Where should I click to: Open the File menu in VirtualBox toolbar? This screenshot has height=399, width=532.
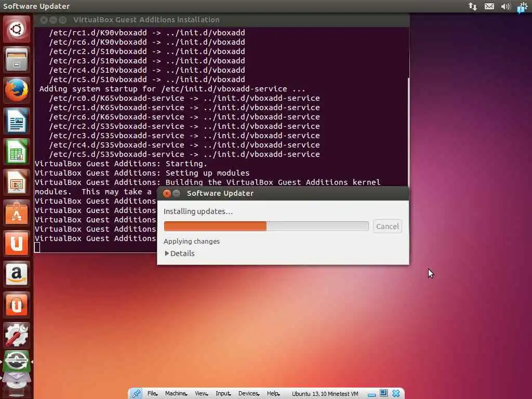click(152, 394)
